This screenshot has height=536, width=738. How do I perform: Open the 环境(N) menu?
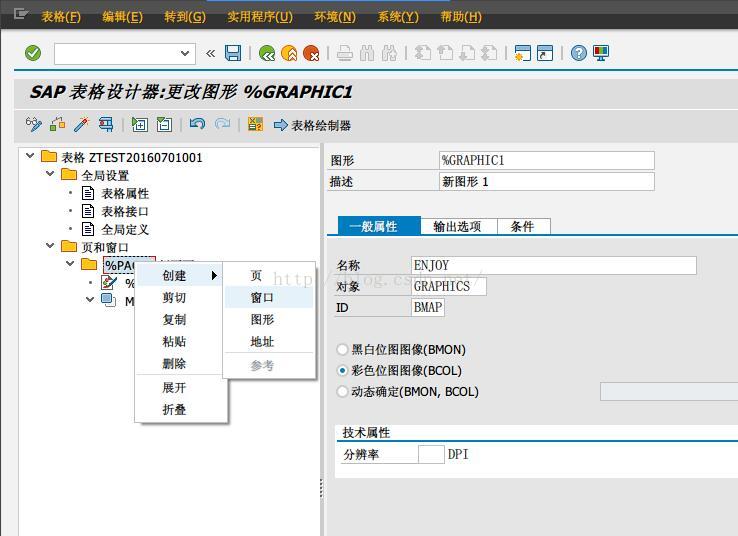(335, 17)
